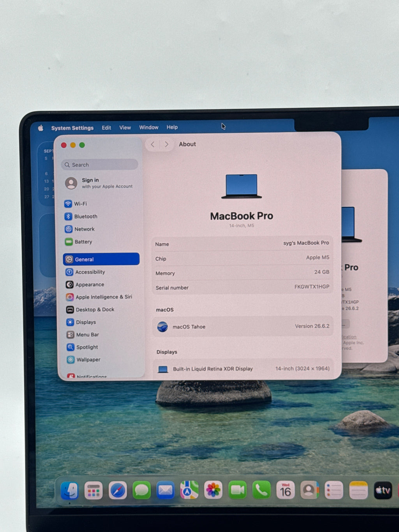Open Messages from the Dock

(x=141, y=490)
